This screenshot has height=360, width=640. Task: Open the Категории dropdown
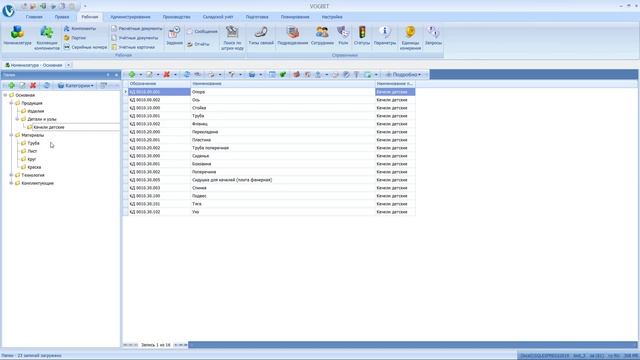(76, 85)
